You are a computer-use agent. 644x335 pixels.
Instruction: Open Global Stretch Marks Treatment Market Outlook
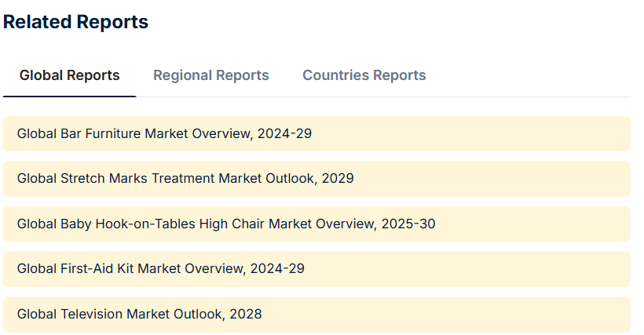pyautogui.click(x=185, y=178)
